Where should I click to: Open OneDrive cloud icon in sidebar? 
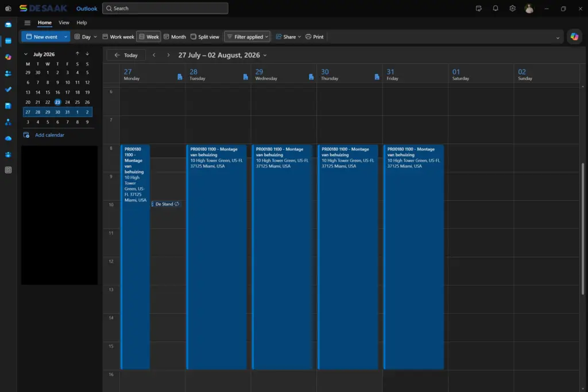coord(8,138)
